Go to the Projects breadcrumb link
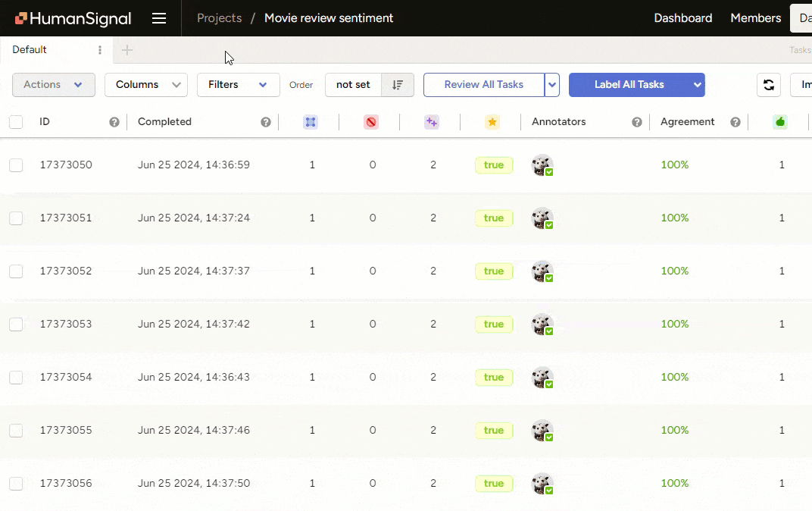The image size is (812, 511). (219, 18)
